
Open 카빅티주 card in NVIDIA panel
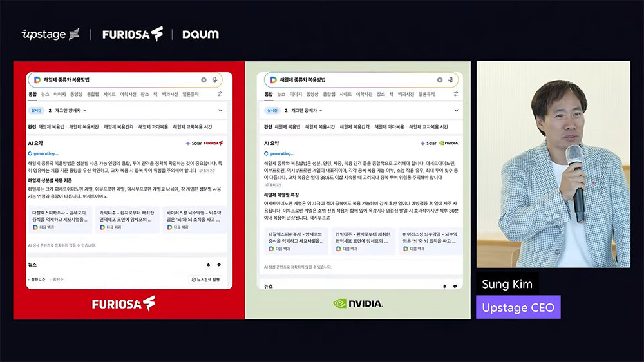pyautogui.click(x=363, y=241)
